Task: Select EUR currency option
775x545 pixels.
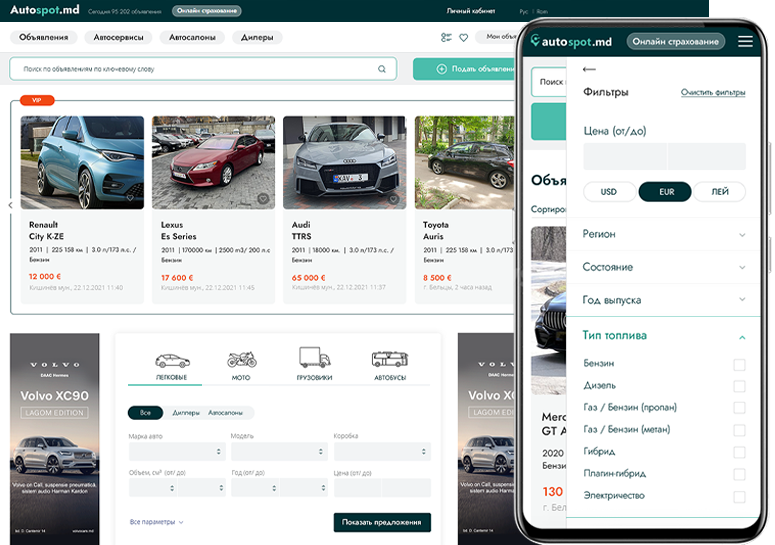Action: (665, 192)
